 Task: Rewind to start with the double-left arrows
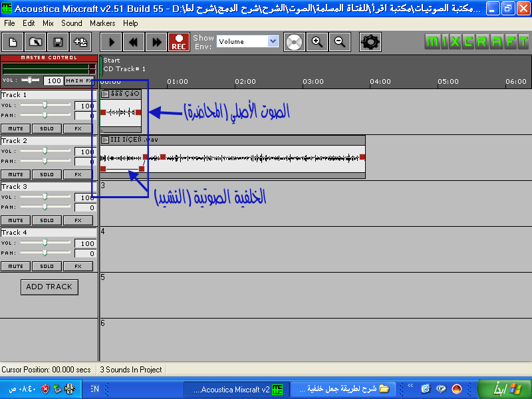[134, 42]
